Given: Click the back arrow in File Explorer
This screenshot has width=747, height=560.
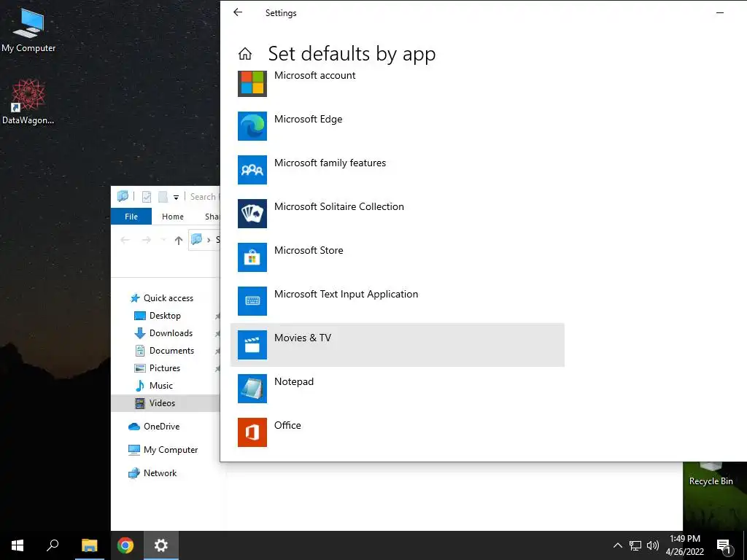Looking at the screenshot, I should click(x=125, y=241).
